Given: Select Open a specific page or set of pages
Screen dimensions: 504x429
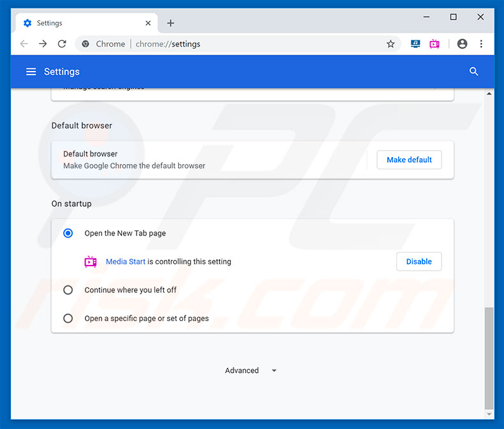Looking at the screenshot, I should 68,319.
